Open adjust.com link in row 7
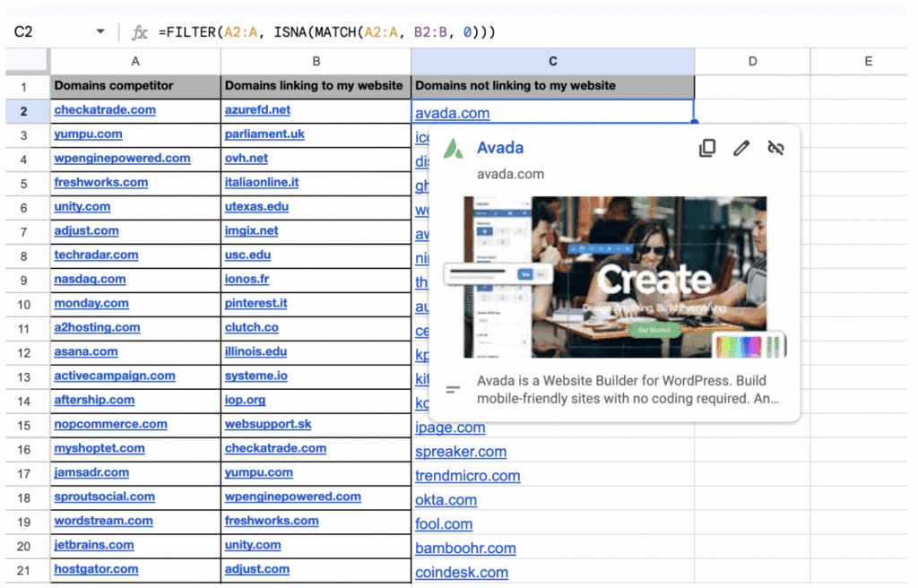Screen dimensions: 918x588 point(86,230)
